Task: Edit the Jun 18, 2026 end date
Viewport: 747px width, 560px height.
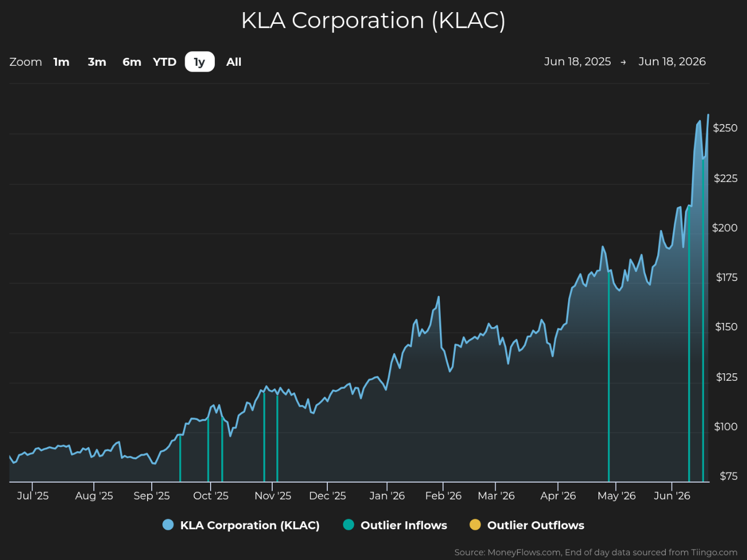Action: click(x=672, y=62)
